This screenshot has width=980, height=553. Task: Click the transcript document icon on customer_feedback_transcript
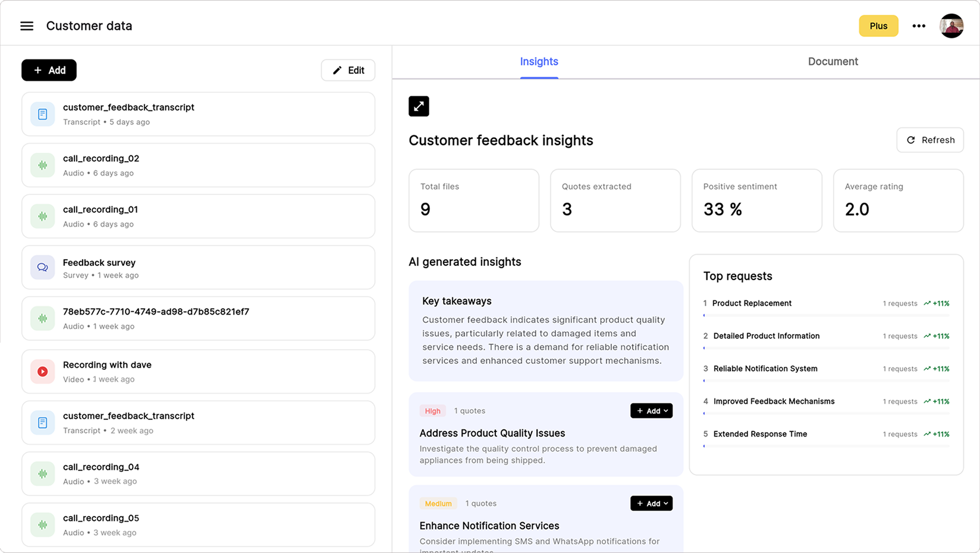pos(42,114)
